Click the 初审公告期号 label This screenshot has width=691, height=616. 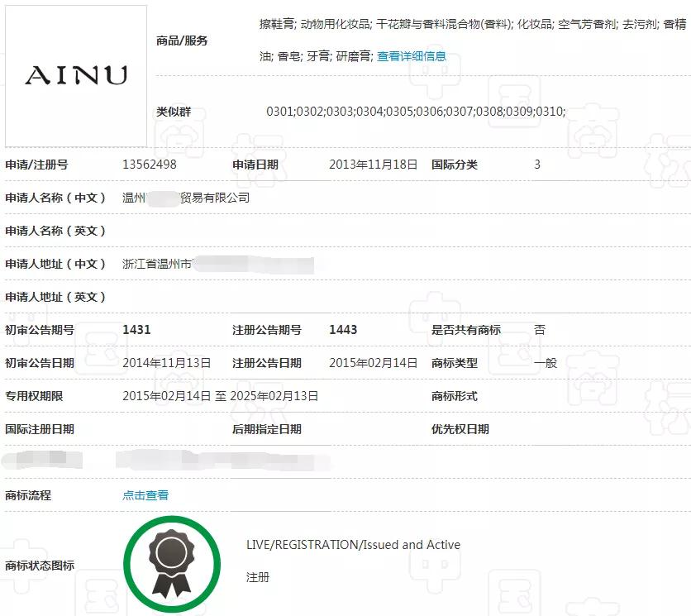(40, 330)
